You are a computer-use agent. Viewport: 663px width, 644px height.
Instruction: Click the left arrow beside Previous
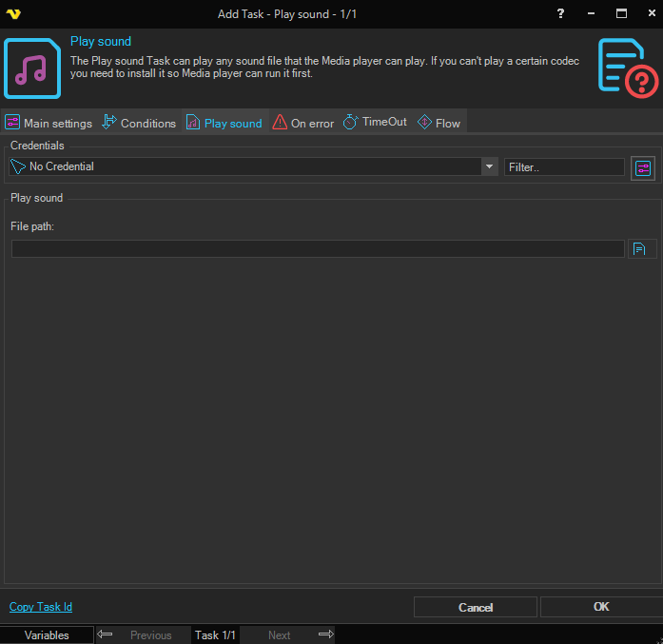click(x=106, y=634)
